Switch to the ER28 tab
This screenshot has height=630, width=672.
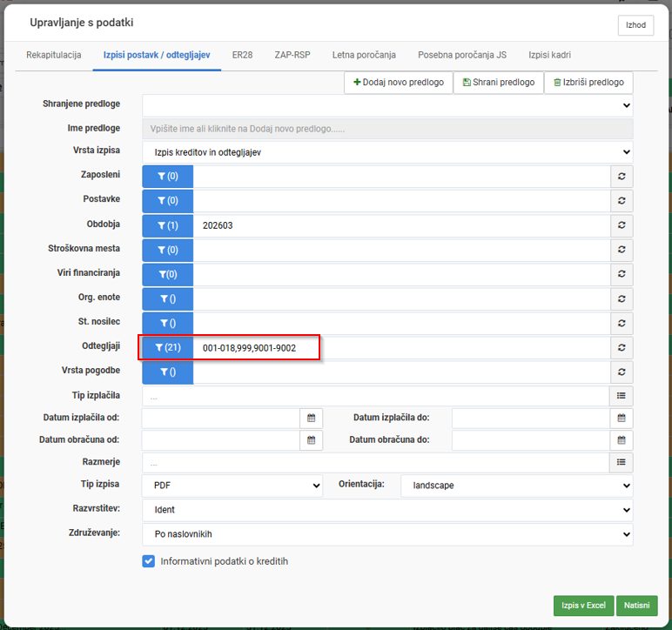(242, 55)
